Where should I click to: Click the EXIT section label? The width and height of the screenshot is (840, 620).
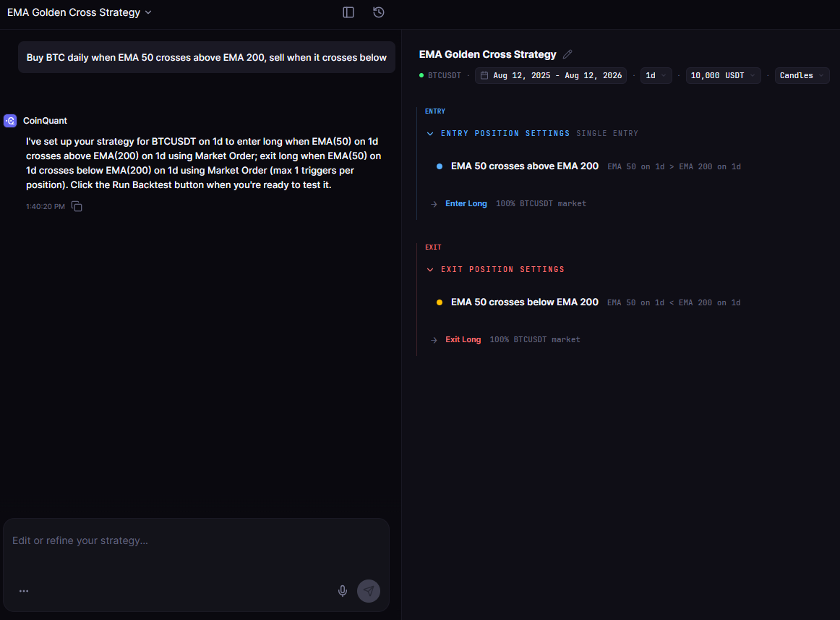point(433,247)
